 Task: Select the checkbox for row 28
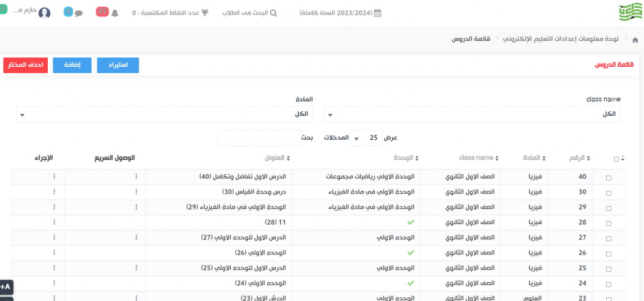(x=608, y=223)
